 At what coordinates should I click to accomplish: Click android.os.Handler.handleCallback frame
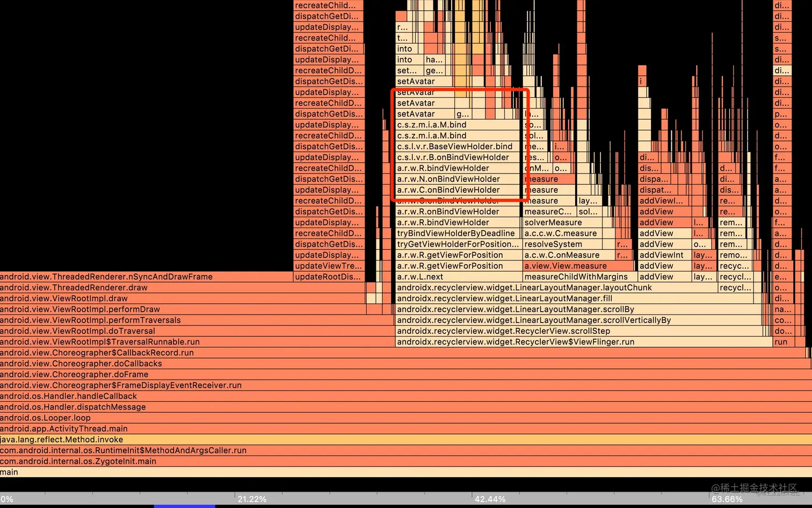[406, 396]
